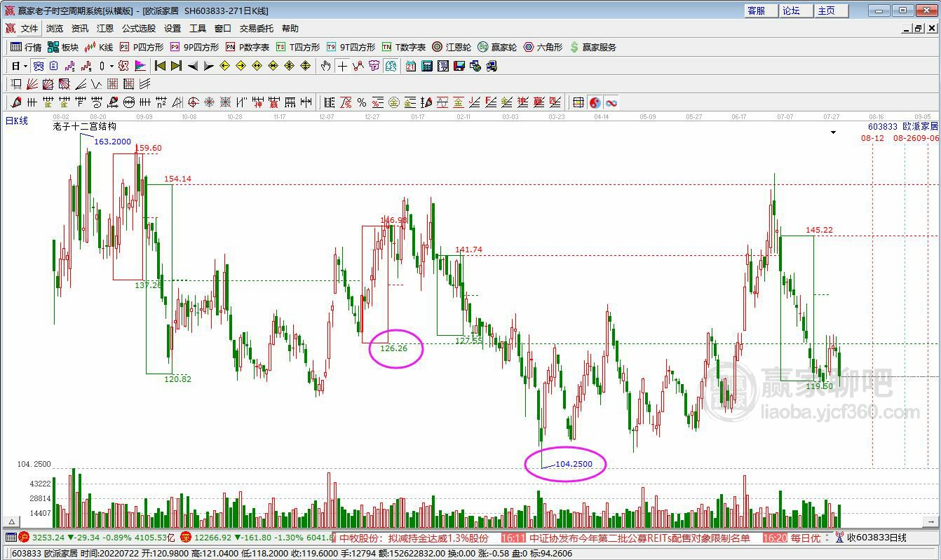Viewport: 941px width, 560px height.
Task: Step back with the black left triangle
Action: (193, 66)
